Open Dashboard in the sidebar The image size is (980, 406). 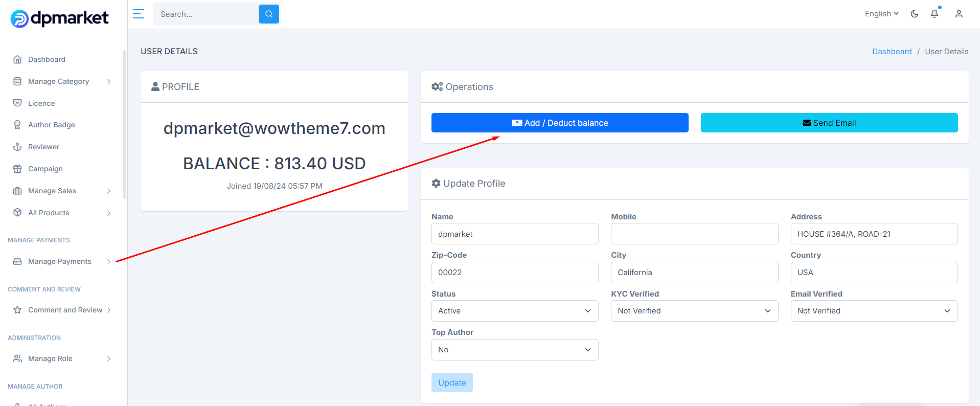coord(47,59)
